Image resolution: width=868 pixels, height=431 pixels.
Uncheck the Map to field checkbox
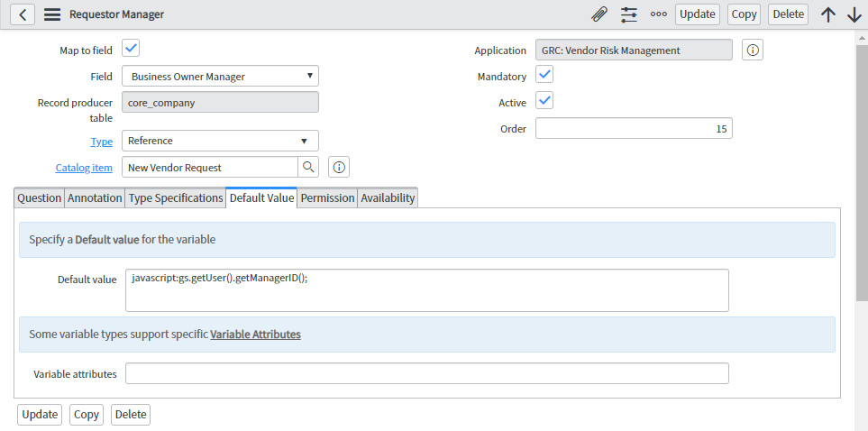tap(131, 49)
